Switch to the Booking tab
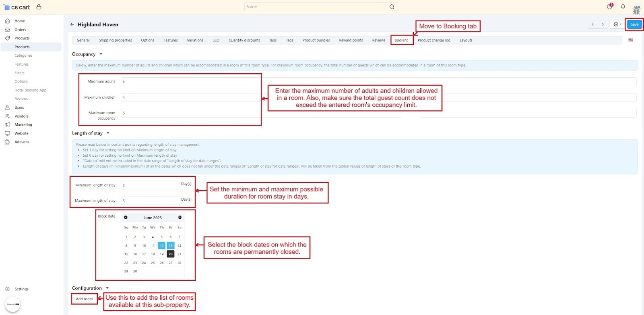Image resolution: width=644 pixels, height=315 pixels. pyautogui.click(x=401, y=40)
